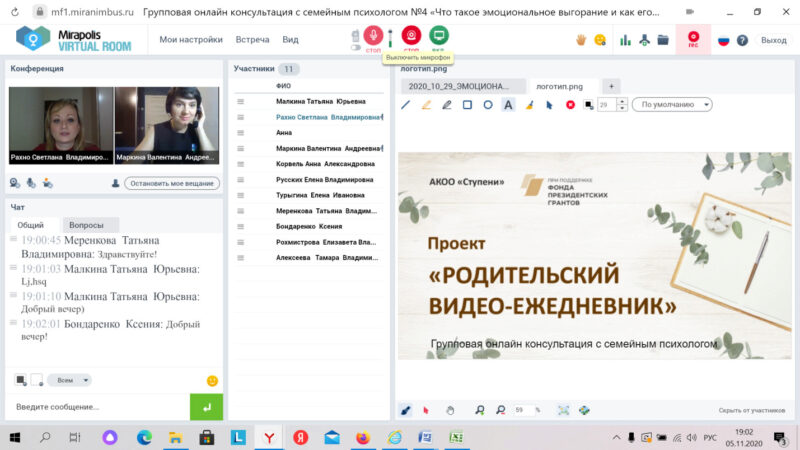
Task: Open help with the question mark icon
Action: pyautogui.click(x=742, y=40)
